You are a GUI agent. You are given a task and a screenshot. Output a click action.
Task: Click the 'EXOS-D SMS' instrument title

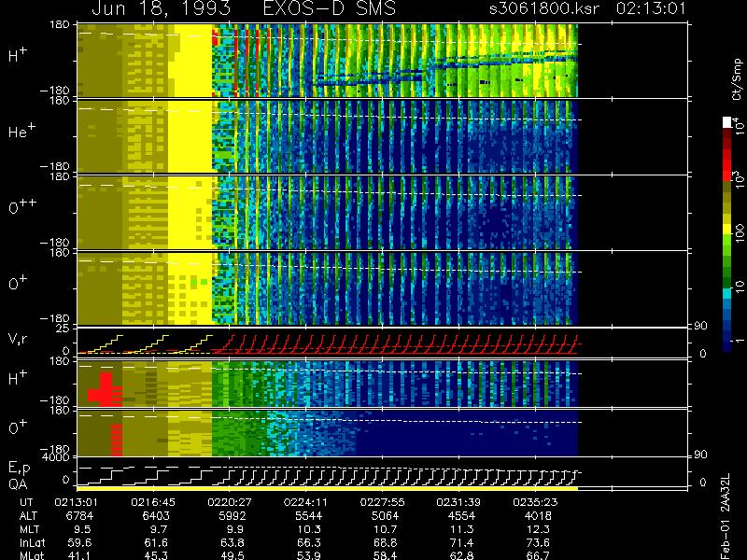[x=330, y=8]
